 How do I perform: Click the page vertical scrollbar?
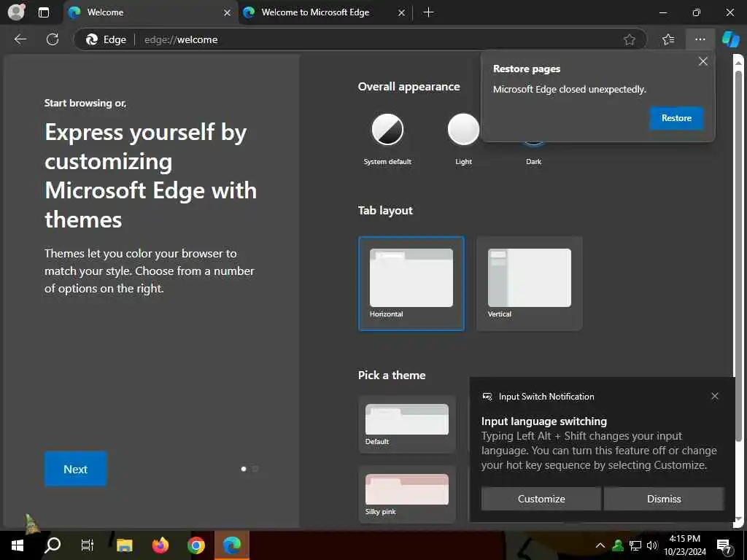pyautogui.click(x=738, y=257)
